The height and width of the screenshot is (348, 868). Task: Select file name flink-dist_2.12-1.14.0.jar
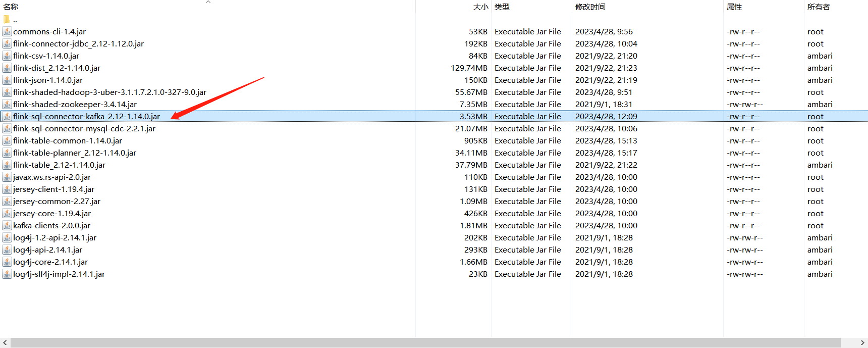click(x=57, y=68)
